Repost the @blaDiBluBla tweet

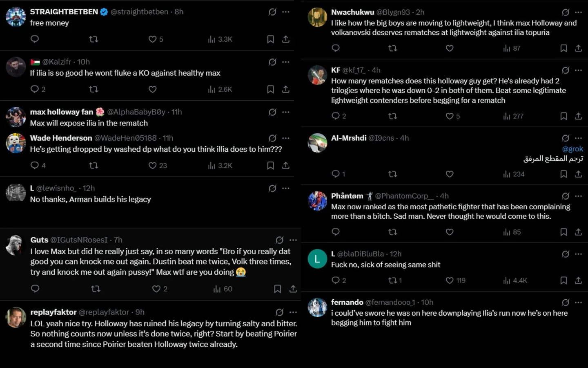[x=393, y=280]
